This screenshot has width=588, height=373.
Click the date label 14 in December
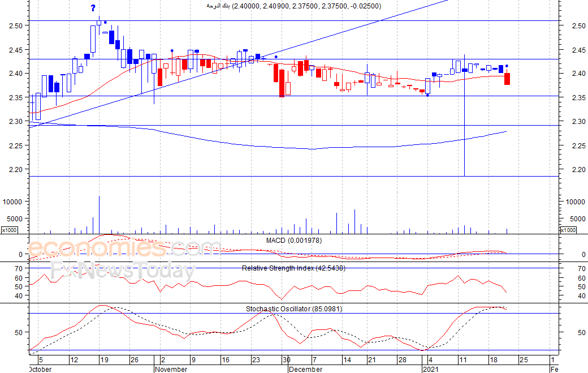point(347,360)
